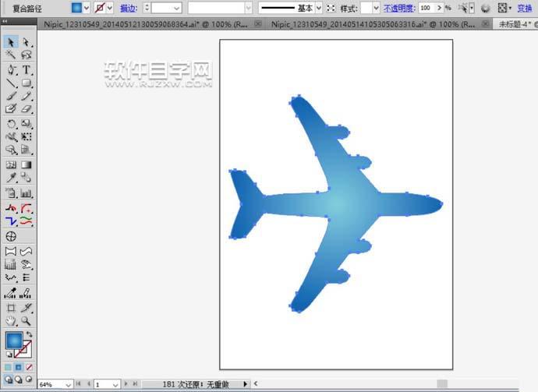Open fill color dropdown in control bar
The height and width of the screenshot is (392, 538).
tap(87, 8)
